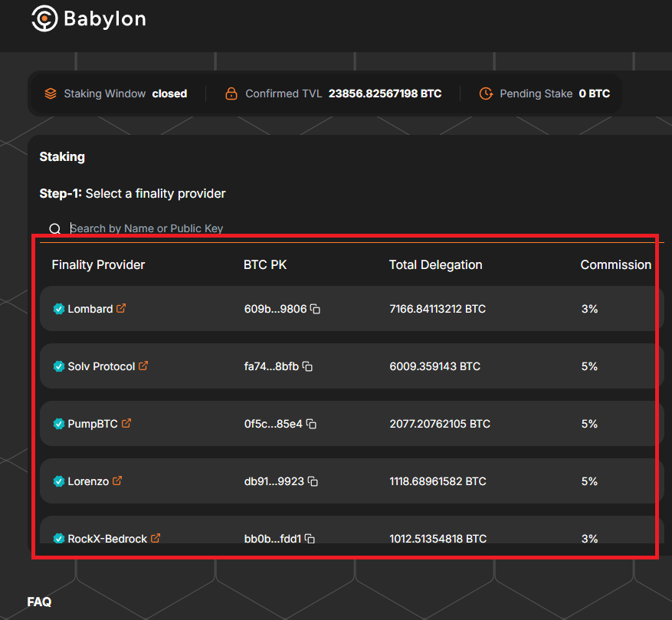The image size is (672, 620).
Task: Select Lorenzo finality provider name
Action: (88, 481)
